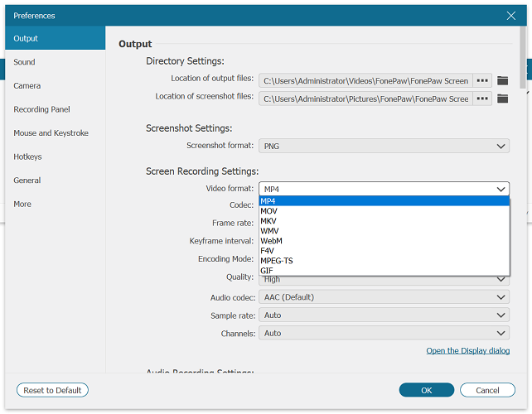Screen dimensions: 532x414
Task: Switch to the Recording Panel section
Action: pyautogui.click(x=55, y=109)
